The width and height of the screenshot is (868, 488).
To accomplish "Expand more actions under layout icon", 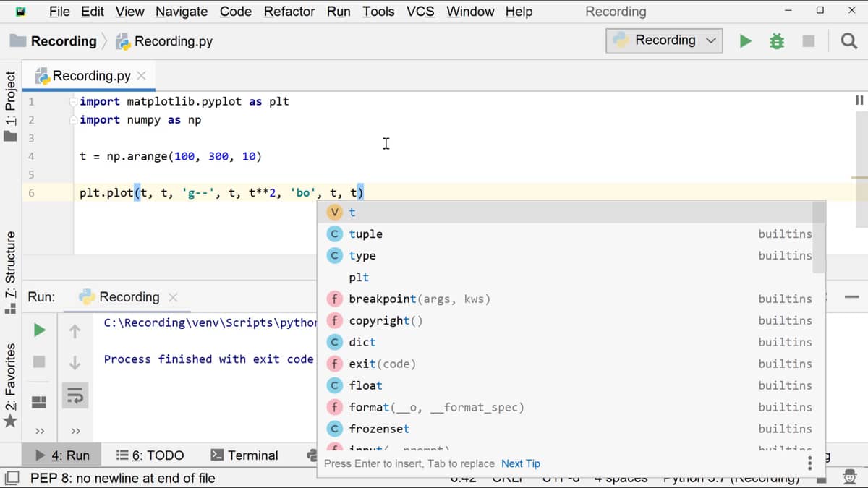I will tap(40, 432).
